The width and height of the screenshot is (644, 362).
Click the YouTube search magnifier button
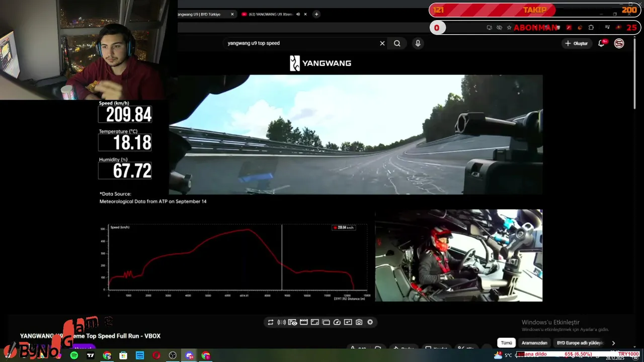pos(397,43)
